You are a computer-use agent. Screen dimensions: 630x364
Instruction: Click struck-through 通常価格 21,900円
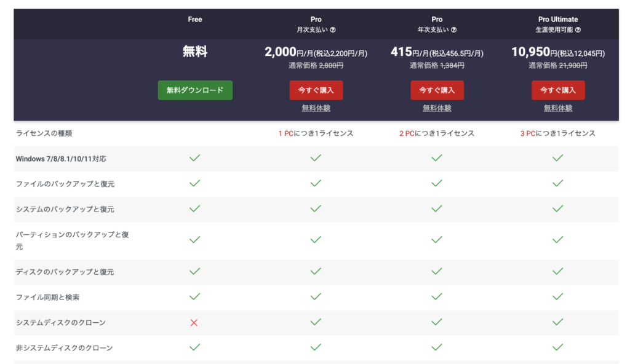coord(557,66)
